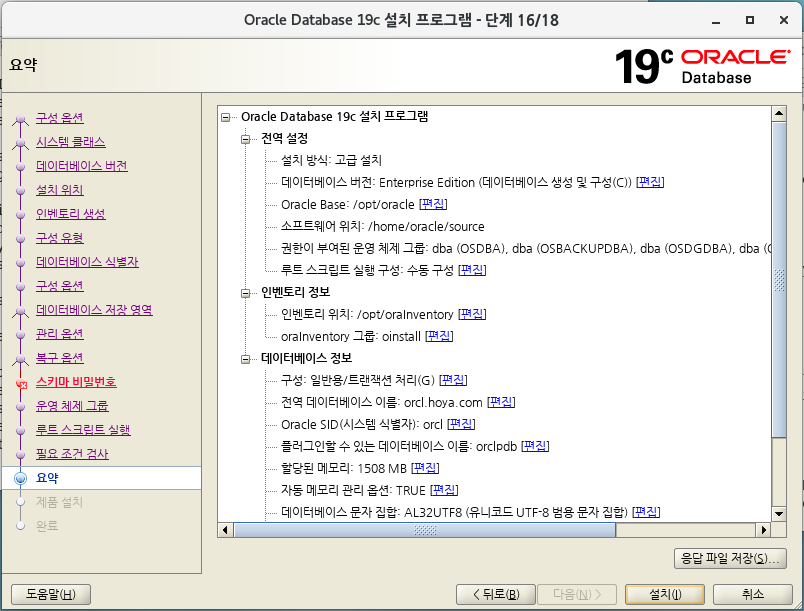Jump to the 설치 위치 step

(59, 190)
